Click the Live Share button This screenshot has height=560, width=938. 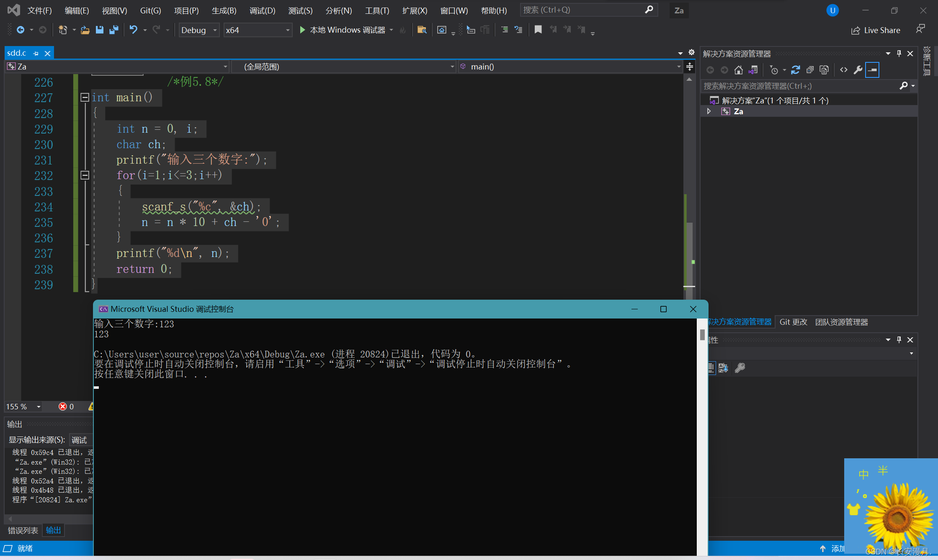point(876,30)
